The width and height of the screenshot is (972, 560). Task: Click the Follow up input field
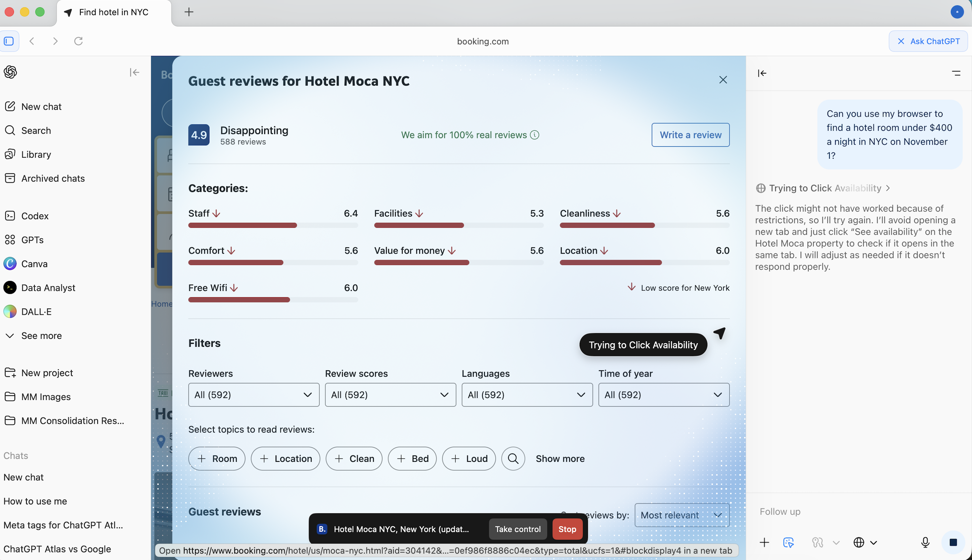click(847, 511)
